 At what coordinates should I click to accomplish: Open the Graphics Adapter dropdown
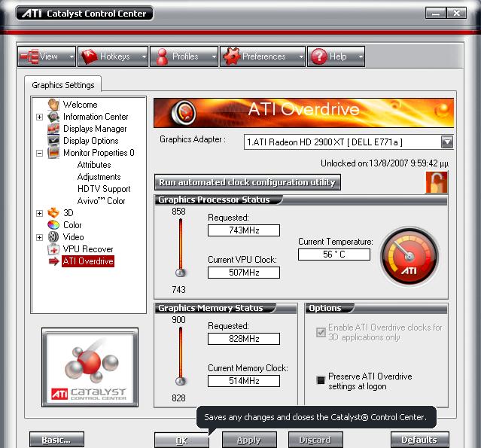click(x=447, y=142)
